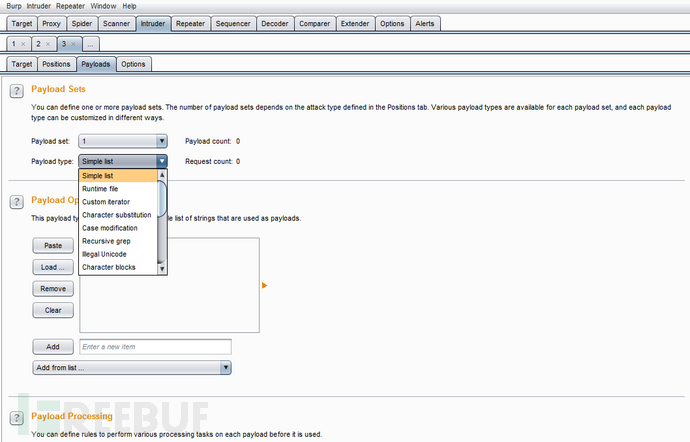Screen dimensions: 690x442
Task: Collapse the Payload type dropdown
Action: tap(162, 161)
